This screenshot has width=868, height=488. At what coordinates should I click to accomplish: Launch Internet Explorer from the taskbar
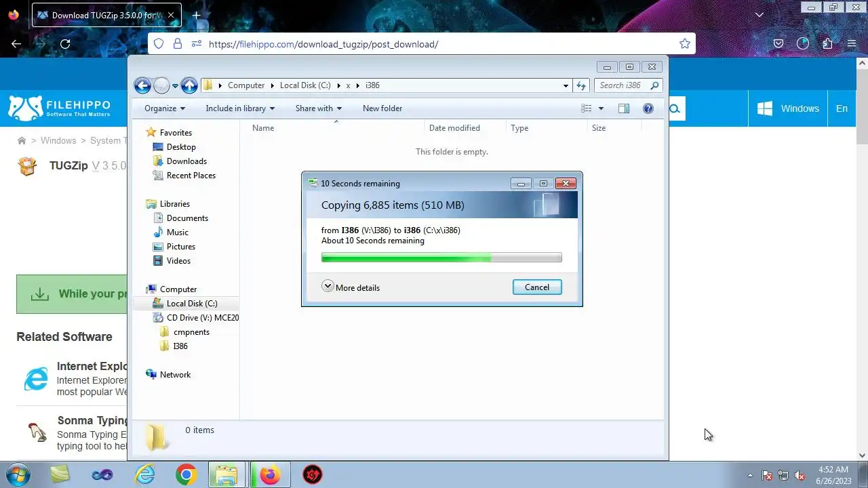pos(144,474)
